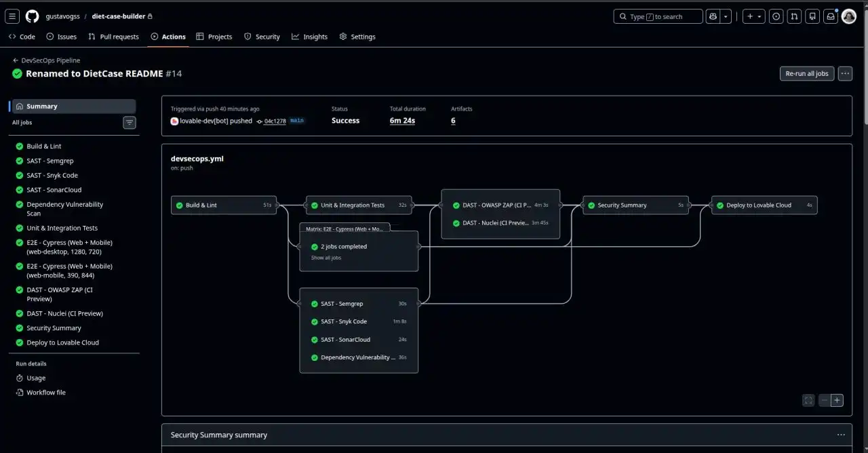Open the user profile avatar menu
This screenshot has width=868, height=453.
click(x=849, y=16)
